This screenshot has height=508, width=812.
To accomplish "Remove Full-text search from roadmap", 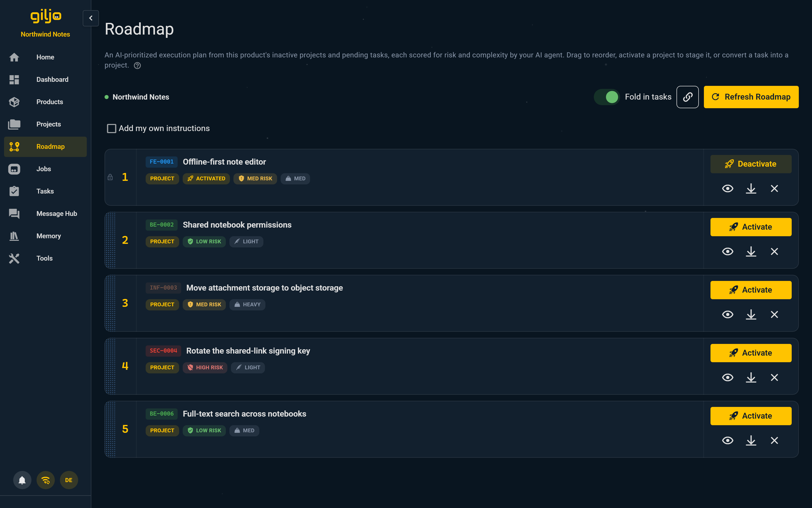I will click(x=774, y=440).
